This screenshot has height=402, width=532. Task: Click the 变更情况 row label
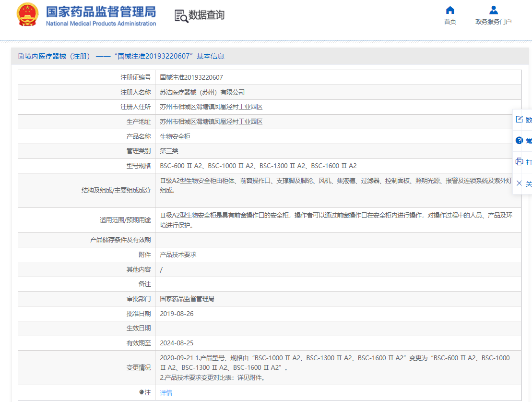(x=139, y=368)
